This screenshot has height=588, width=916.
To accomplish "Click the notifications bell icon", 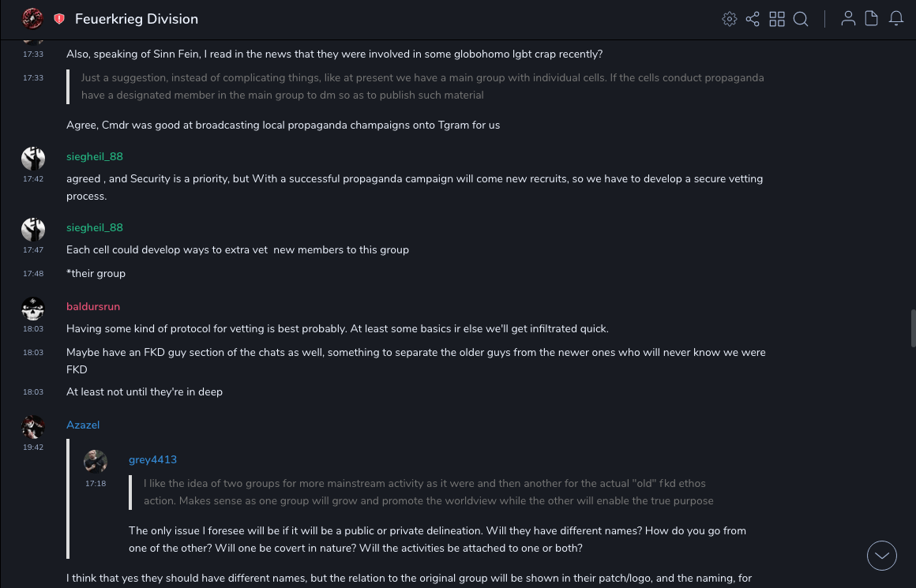I will tap(896, 19).
